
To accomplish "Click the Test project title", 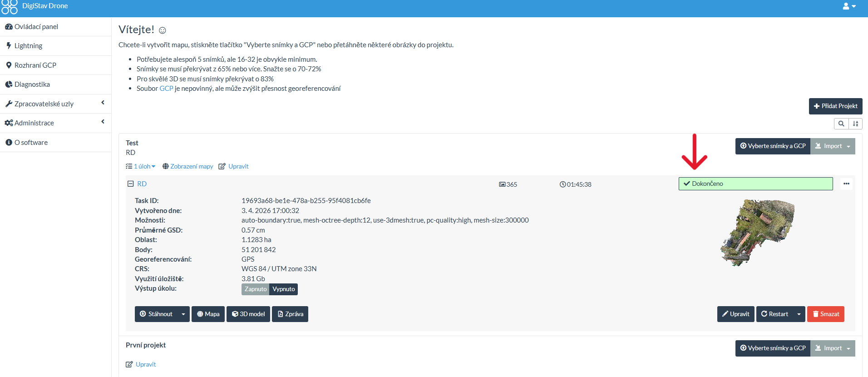I will click(132, 143).
